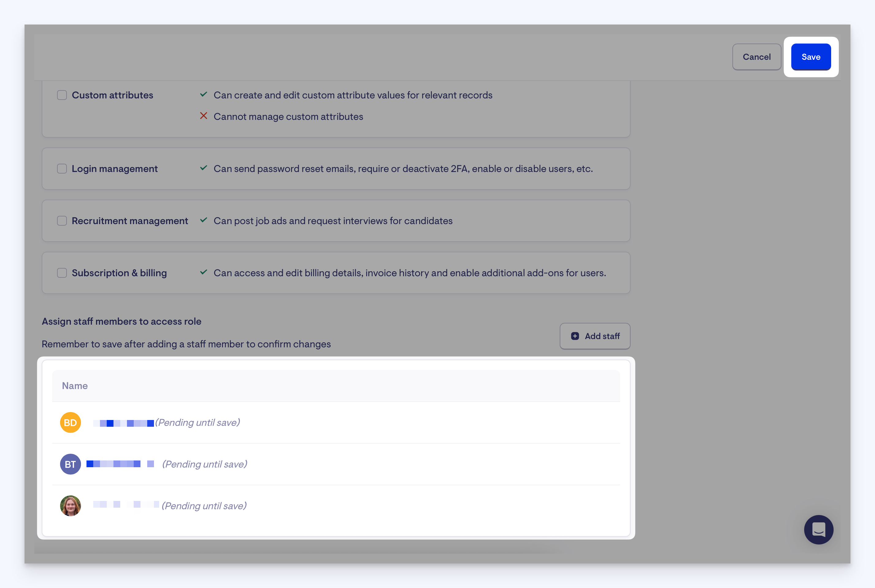
Task: Click the Name column header
Action: tap(75, 386)
